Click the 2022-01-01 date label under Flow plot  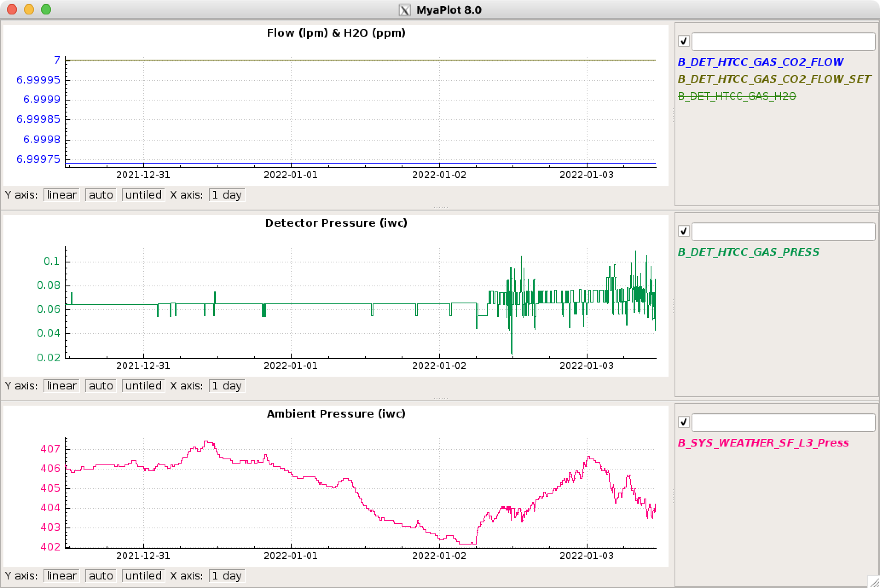pyautogui.click(x=291, y=175)
